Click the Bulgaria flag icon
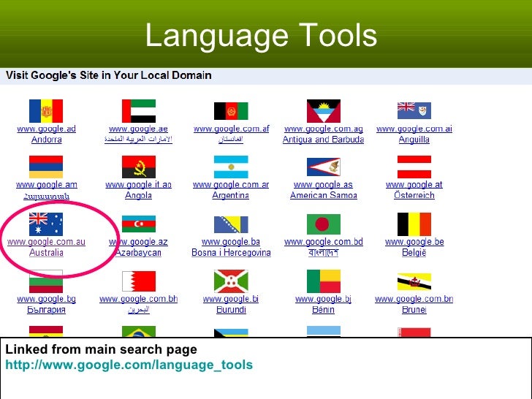The width and height of the screenshot is (532, 399). [x=46, y=281]
